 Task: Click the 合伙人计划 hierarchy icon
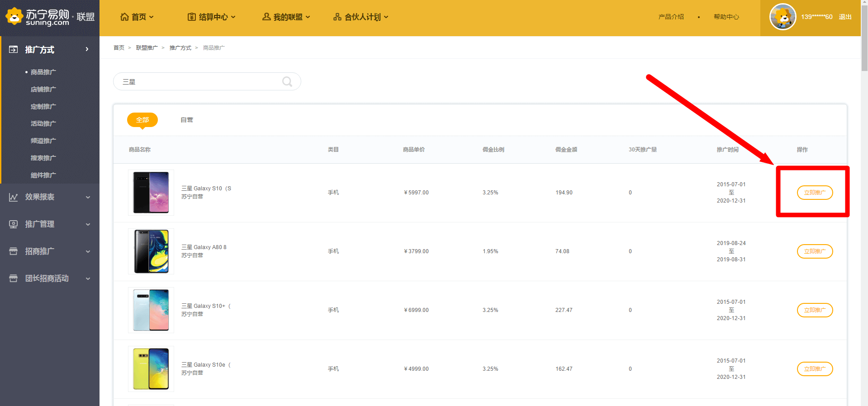(337, 17)
